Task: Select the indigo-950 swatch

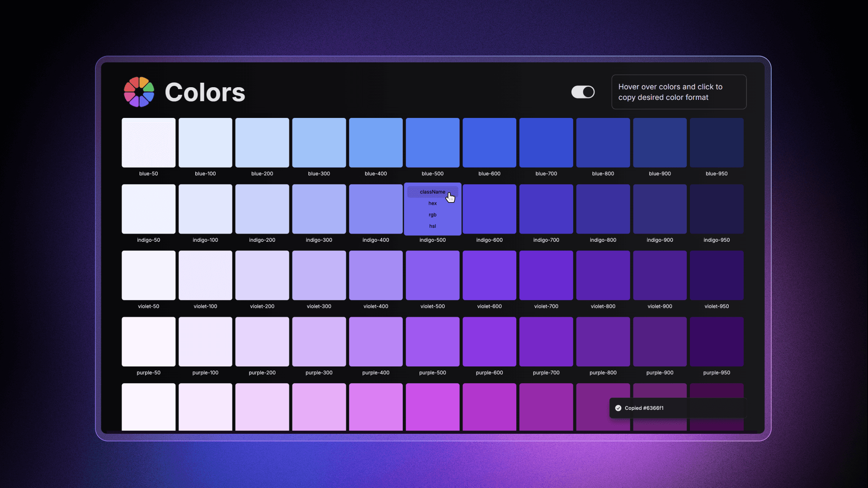Action: (x=717, y=209)
